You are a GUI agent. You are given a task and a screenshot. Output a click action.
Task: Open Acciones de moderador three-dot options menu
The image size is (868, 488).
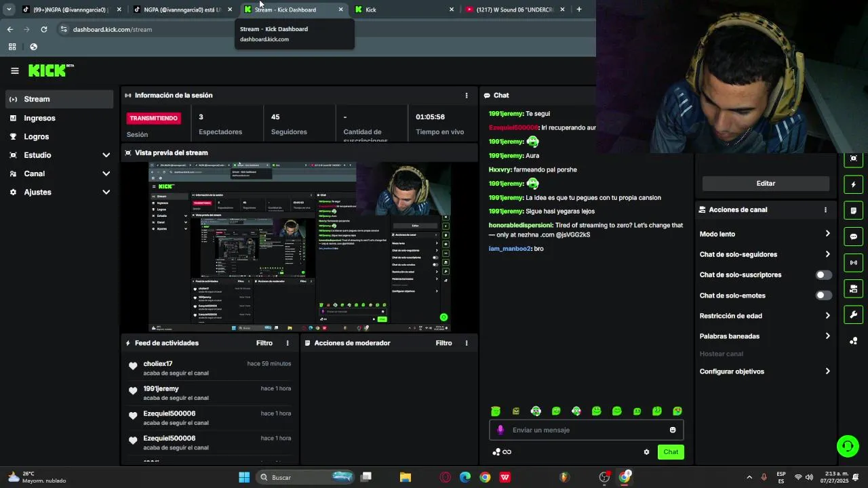point(466,343)
